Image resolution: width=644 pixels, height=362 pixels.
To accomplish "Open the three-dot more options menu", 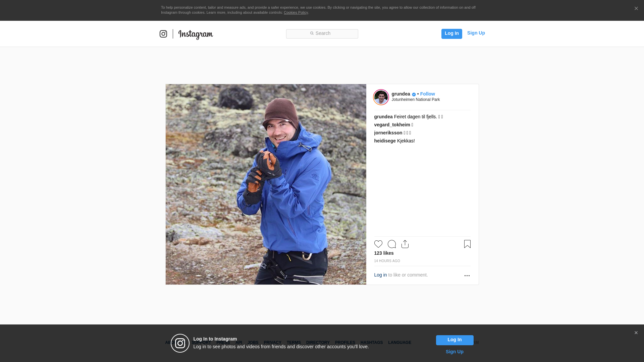I will [467, 276].
